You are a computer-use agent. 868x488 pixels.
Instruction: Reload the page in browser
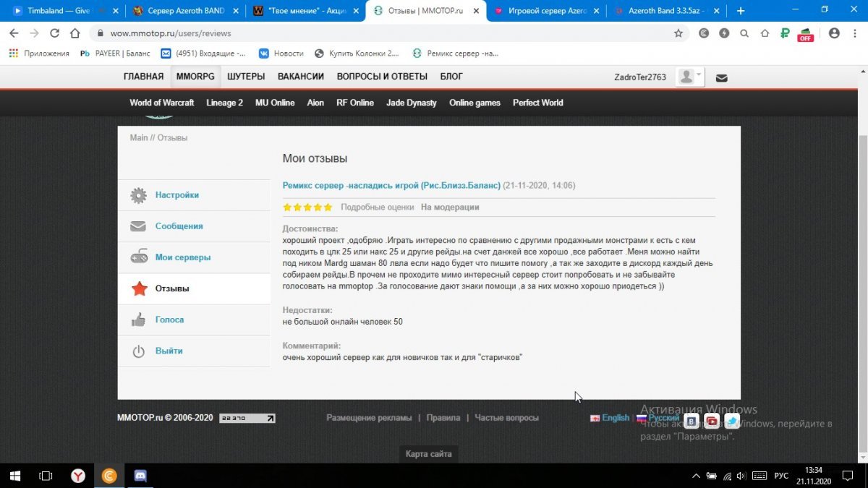tap(55, 33)
